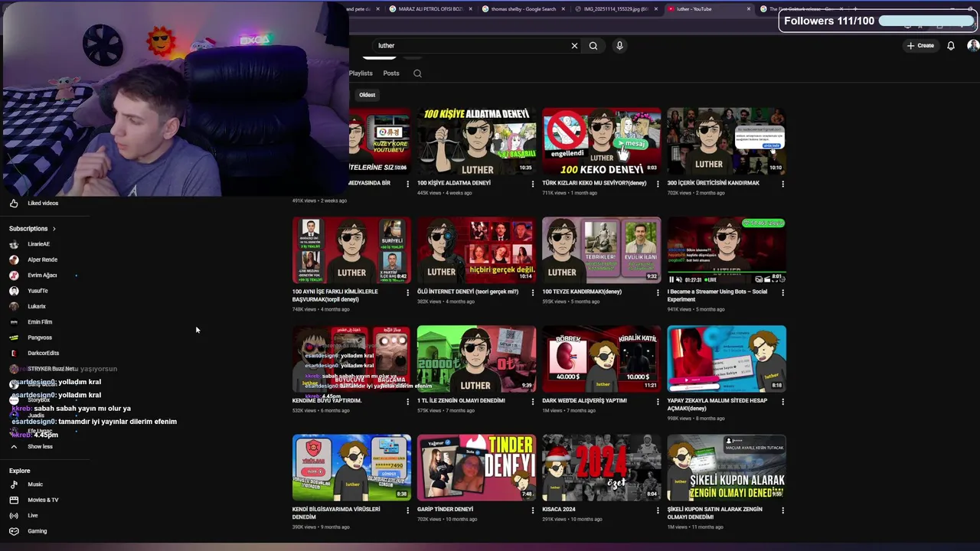This screenshot has width=980, height=551.
Task: Open the YAPAY ZEKAYLA MALUM SİTEDE HESAP thumbnail
Action: (x=727, y=359)
